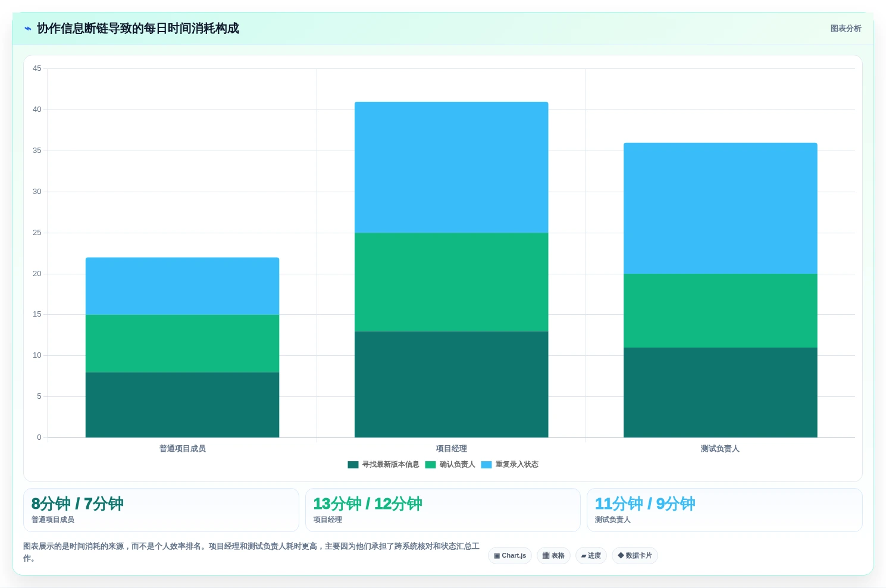The height and width of the screenshot is (588, 886).
Task: Click the chart title 协作信息断链导致的每日时间消耗构成
Action: [138, 29]
